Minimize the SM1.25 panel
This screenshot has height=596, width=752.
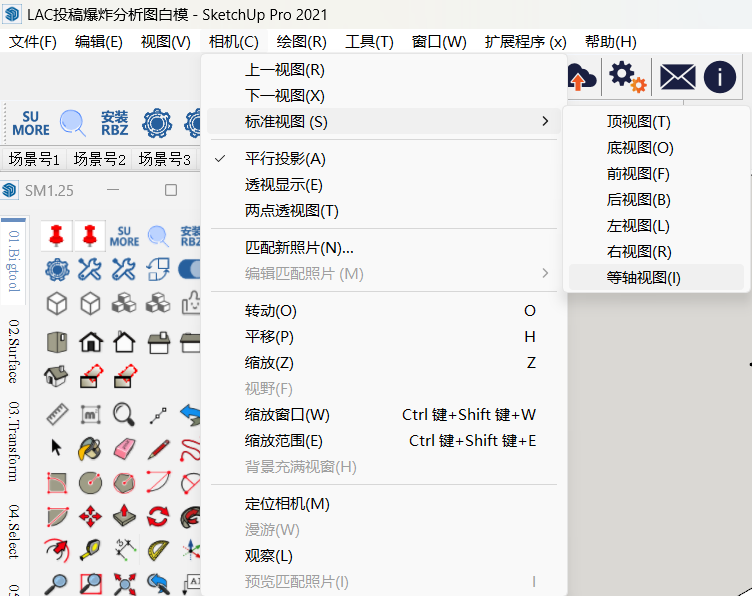(x=113, y=190)
